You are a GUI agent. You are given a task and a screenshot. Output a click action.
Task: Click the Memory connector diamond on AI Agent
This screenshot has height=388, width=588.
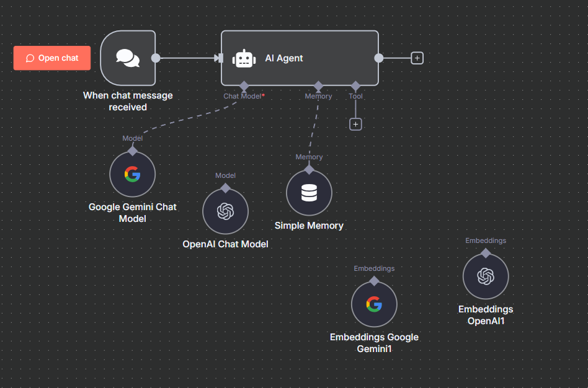pyautogui.click(x=318, y=86)
